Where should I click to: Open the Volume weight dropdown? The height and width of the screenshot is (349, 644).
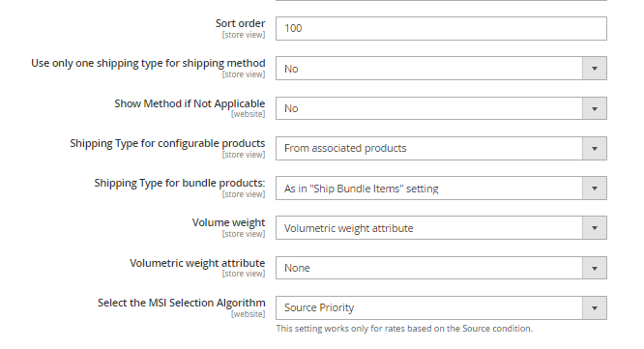tap(441, 228)
